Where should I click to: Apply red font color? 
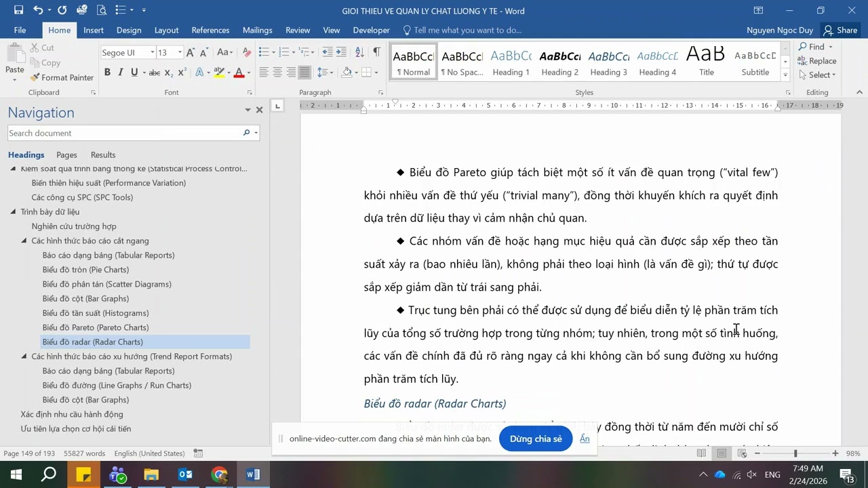(239, 73)
